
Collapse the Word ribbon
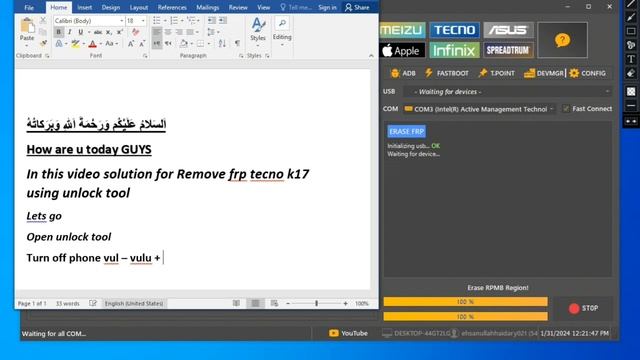(371, 56)
